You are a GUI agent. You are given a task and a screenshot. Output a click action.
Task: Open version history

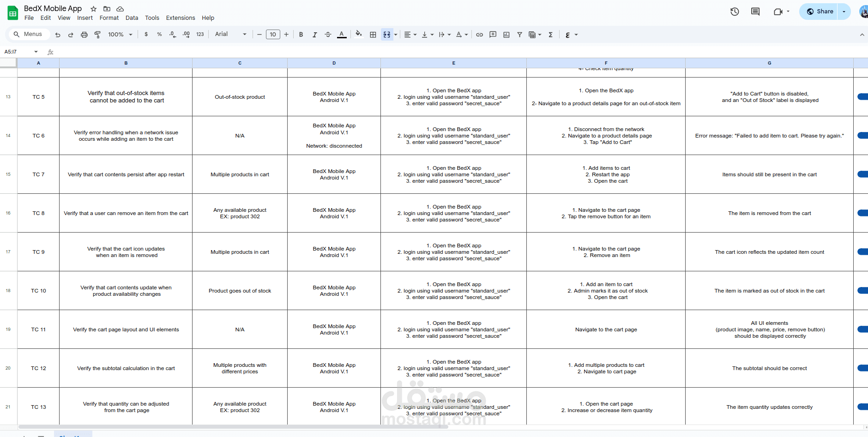(735, 12)
